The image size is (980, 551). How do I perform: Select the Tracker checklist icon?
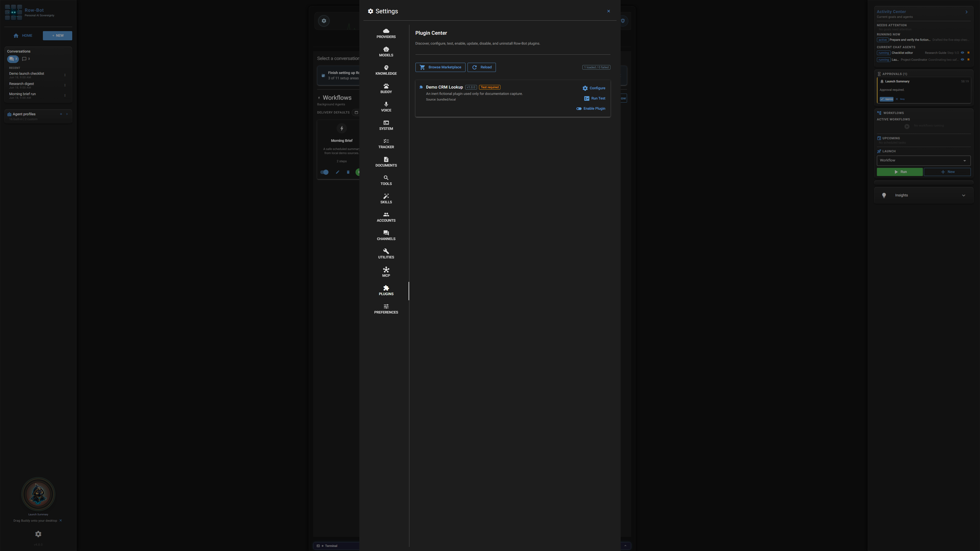point(386,141)
